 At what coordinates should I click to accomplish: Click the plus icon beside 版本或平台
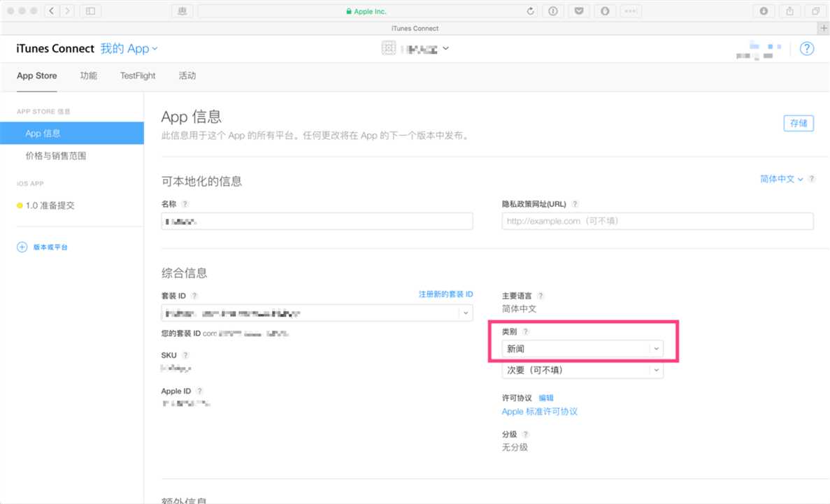(22, 247)
